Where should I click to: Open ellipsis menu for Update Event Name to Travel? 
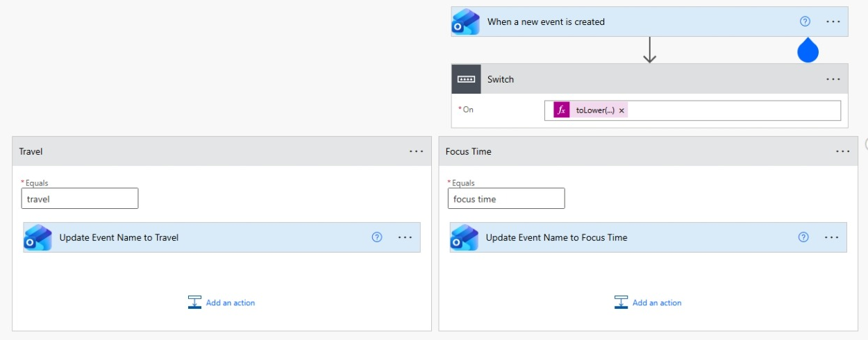(406, 237)
